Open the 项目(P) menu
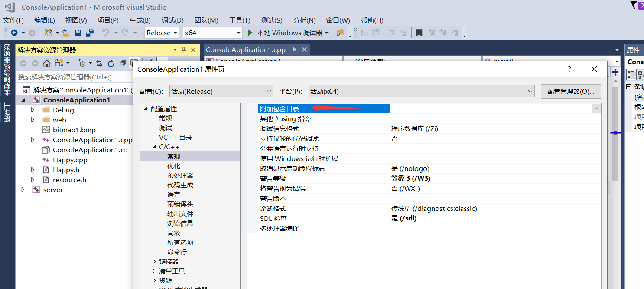The height and width of the screenshot is (289, 644). [108, 20]
